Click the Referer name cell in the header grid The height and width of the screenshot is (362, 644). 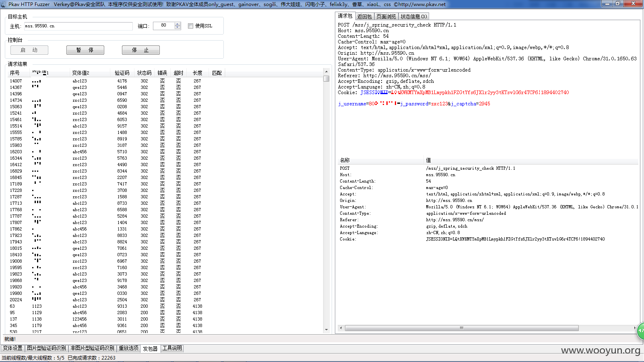(349, 220)
